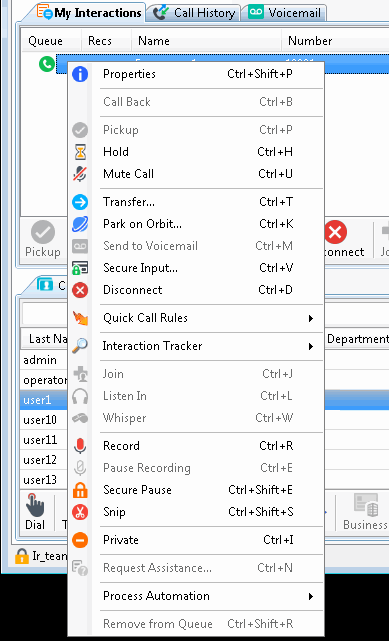Click the orange Secure Pause padlock icon
The image size is (389, 641).
[80, 490]
